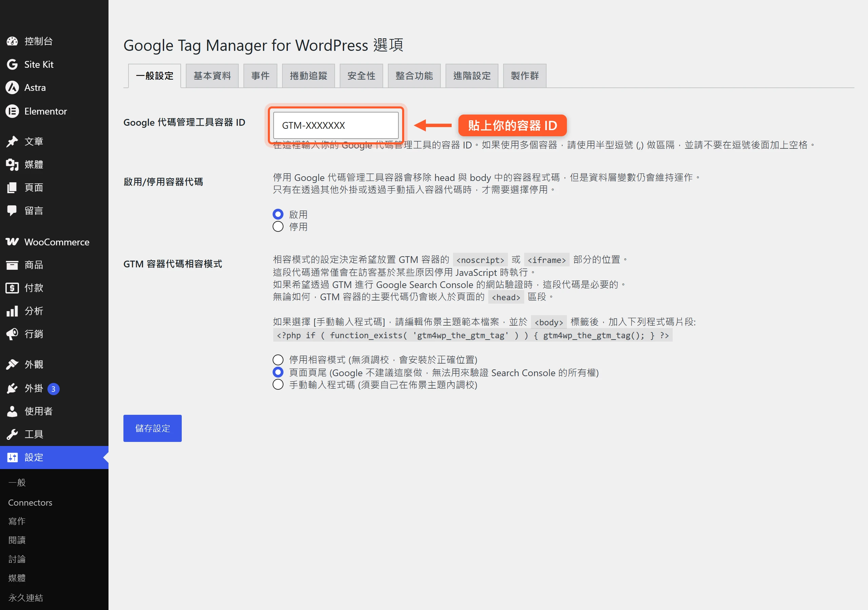Open 永久連結 settings submenu link
The image size is (868, 610).
(x=25, y=597)
